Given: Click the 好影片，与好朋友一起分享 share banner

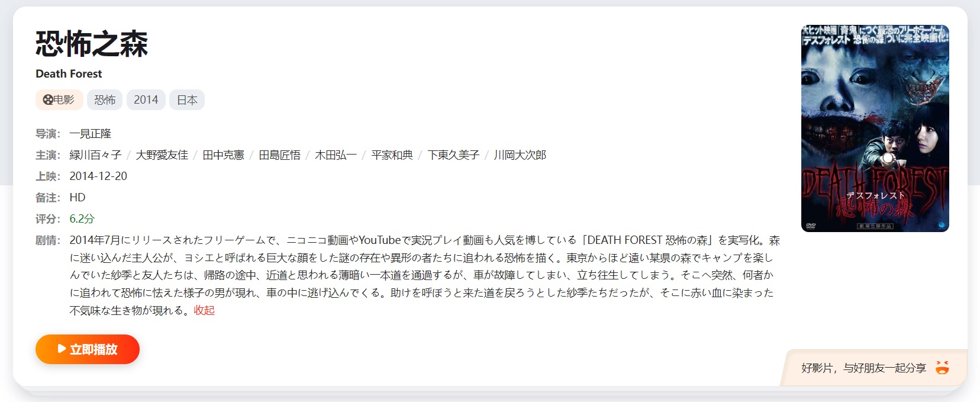Looking at the screenshot, I should pyautogui.click(x=874, y=368).
